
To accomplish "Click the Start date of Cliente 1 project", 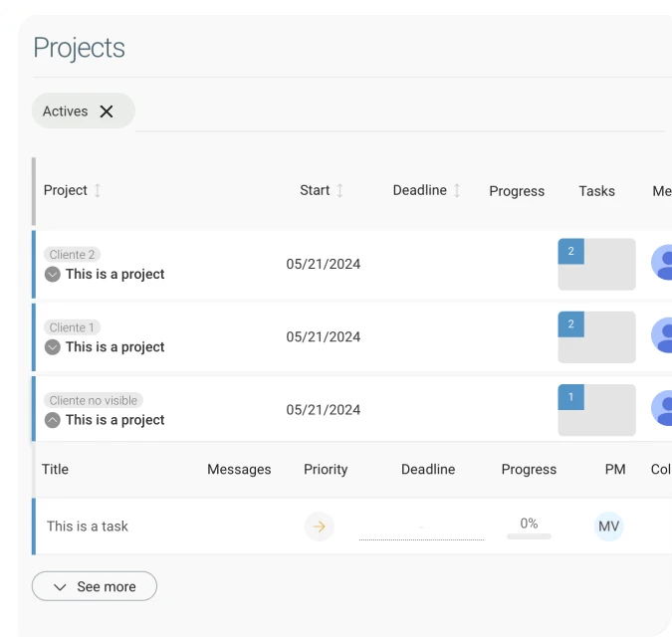I will pyautogui.click(x=324, y=337).
